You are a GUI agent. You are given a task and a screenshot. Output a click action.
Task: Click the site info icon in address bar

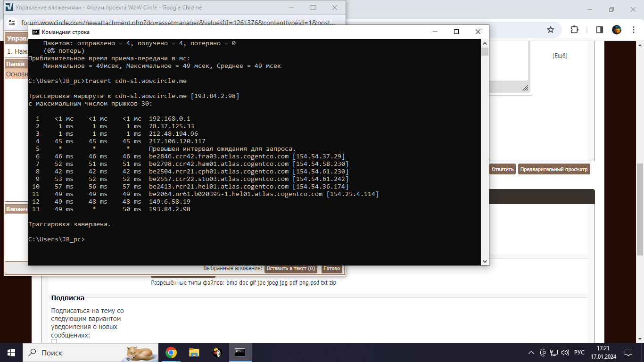[x=12, y=23]
